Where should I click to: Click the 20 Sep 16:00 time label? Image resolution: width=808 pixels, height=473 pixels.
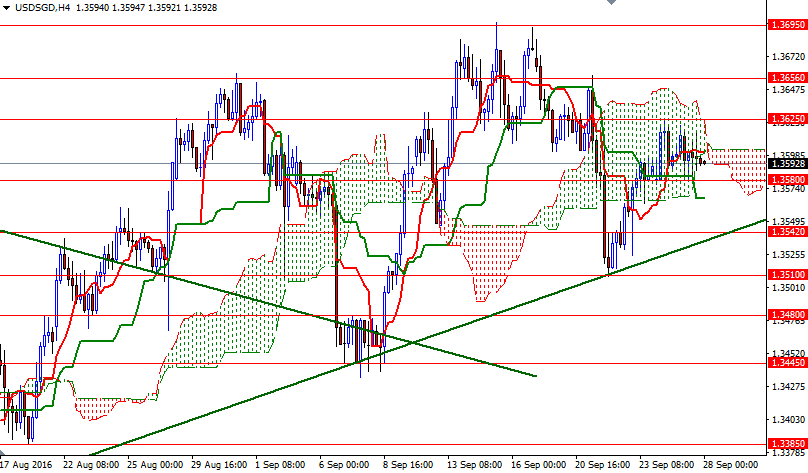tap(603, 465)
